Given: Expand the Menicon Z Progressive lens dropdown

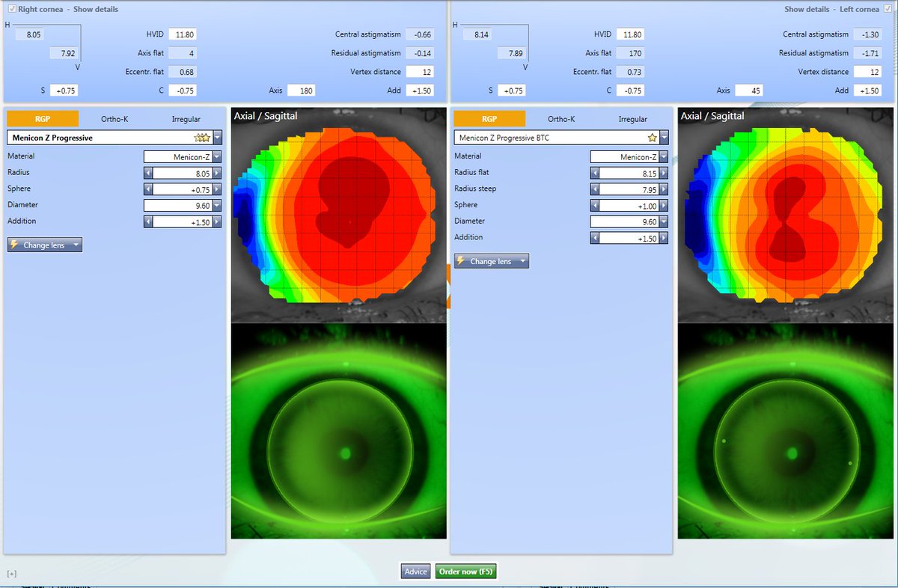Looking at the screenshot, I should pyautogui.click(x=217, y=138).
